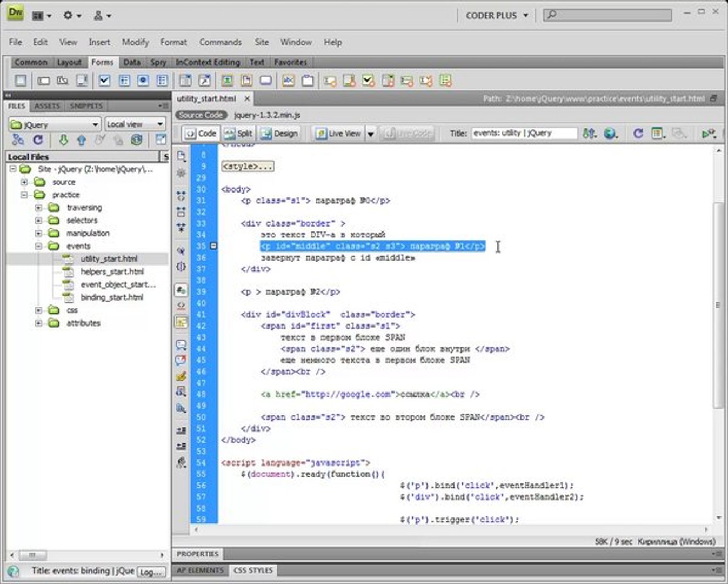This screenshot has height=584, width=728.
Task: Insert Spry Validation Checkbox widget
Action: pyautogui.click(x=368, y=81)
